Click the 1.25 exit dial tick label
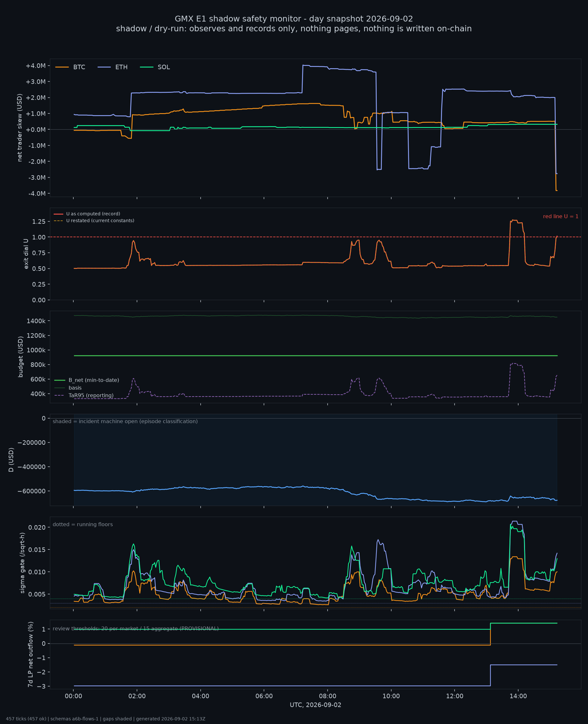The width and height of the screenshot is (588, 724). (x=39, y=222)
